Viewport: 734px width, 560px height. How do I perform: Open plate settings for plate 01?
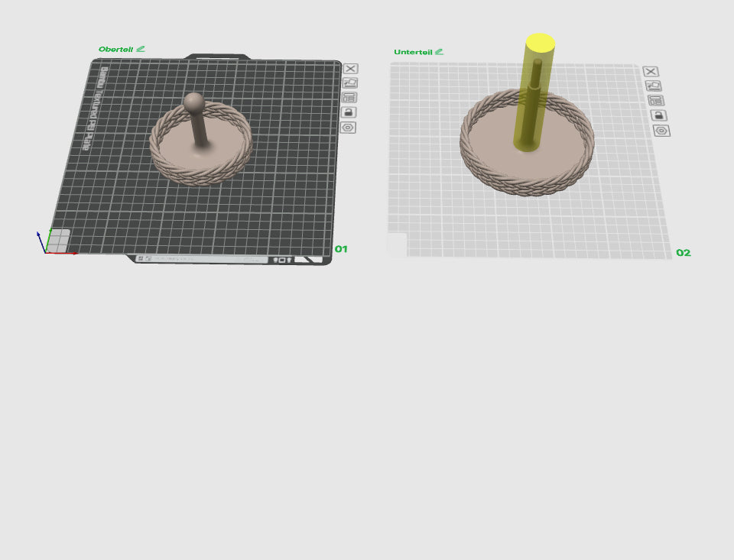pos(349,128)
